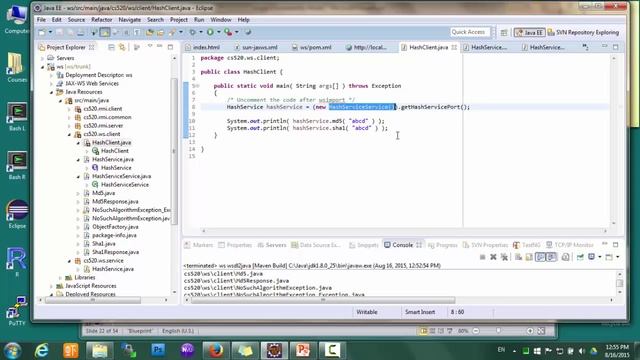Switch to the index.html editor tab

[202, 47]
